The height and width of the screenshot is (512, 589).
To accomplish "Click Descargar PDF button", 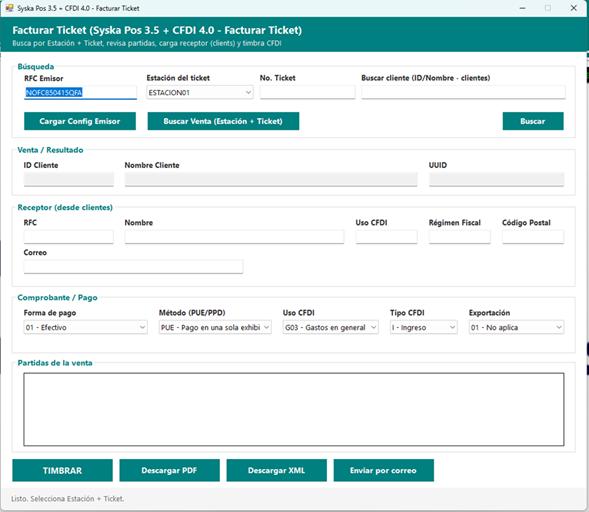I will (169, 470).
